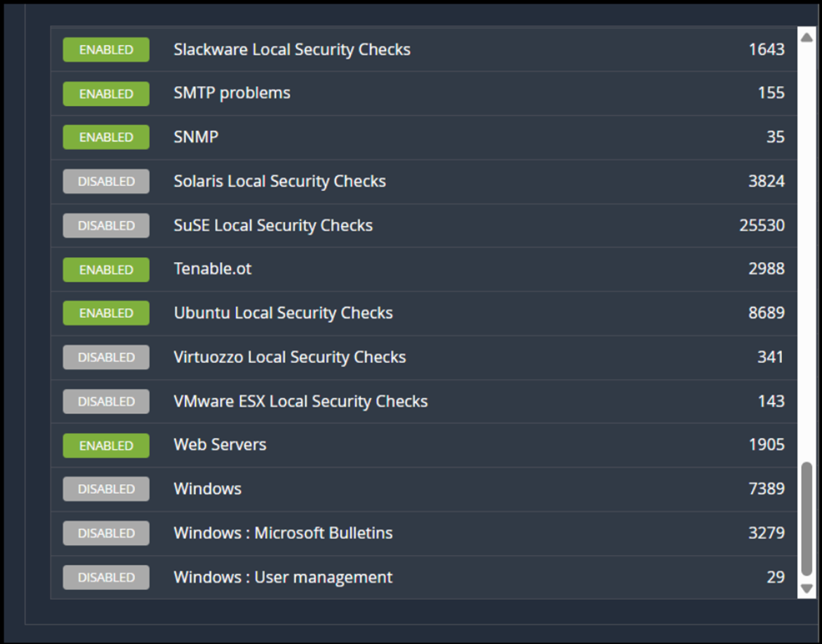Screen dimensions: 822x644
Task: Select Slackware Local Security Checks row name
Action: [x=292, y=49]
